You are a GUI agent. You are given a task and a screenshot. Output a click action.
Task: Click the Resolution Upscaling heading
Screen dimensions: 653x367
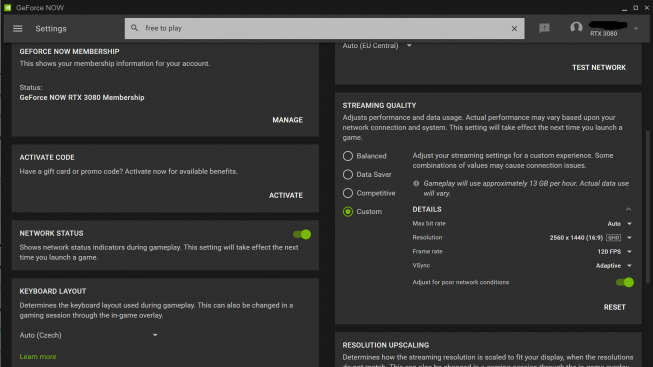coord(386,345)
